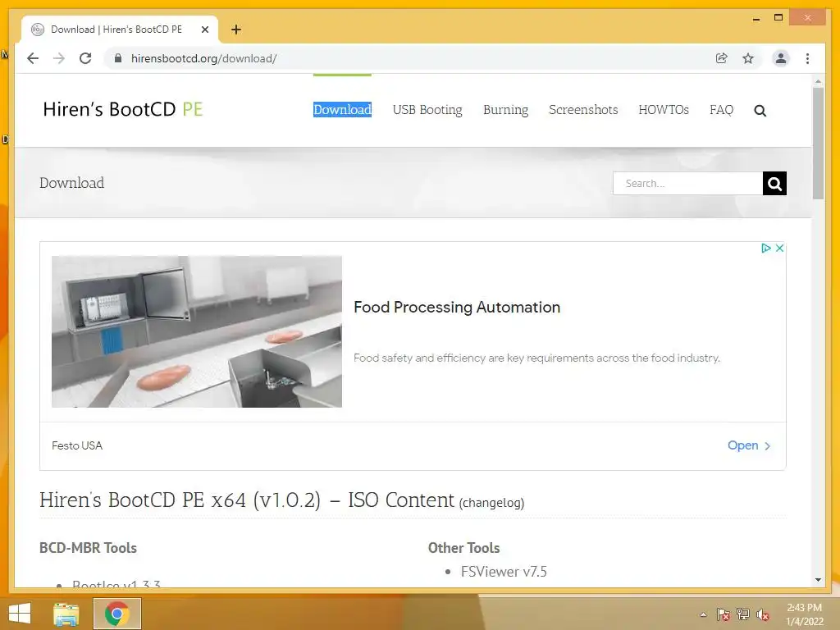Click the padlock site info icon

click(118, 58)
